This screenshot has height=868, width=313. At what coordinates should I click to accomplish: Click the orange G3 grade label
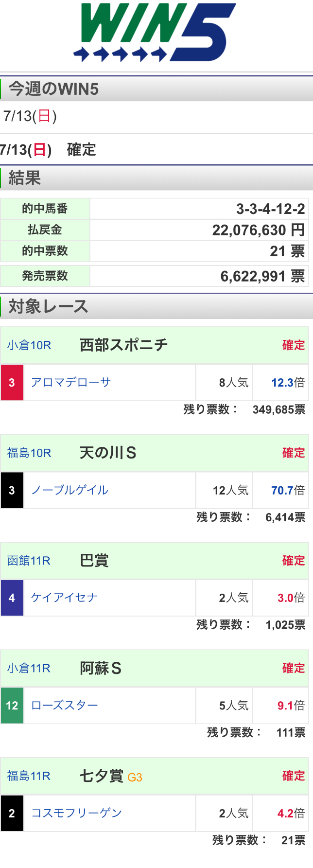click(135, 777)
